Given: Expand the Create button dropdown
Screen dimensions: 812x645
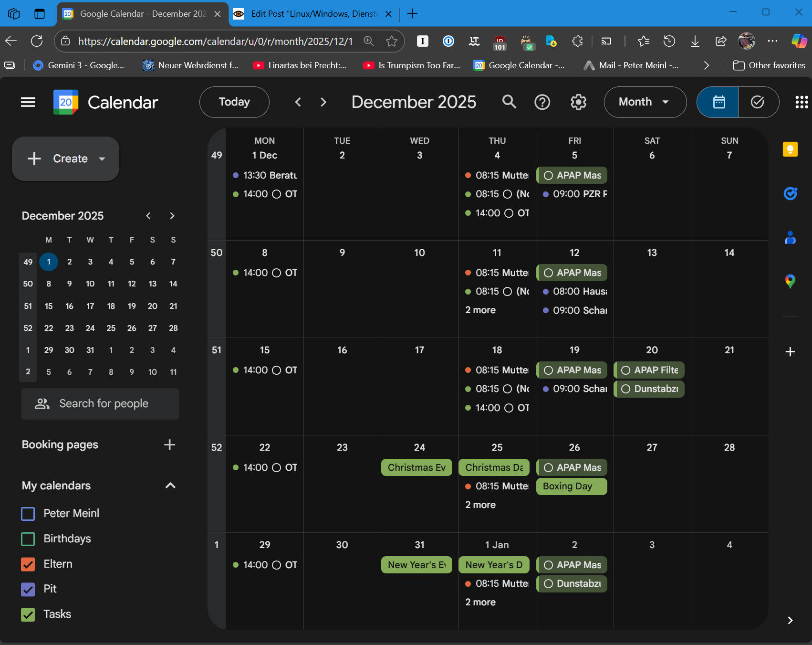Looking at the screenshot, I should [x=102, y=159].
